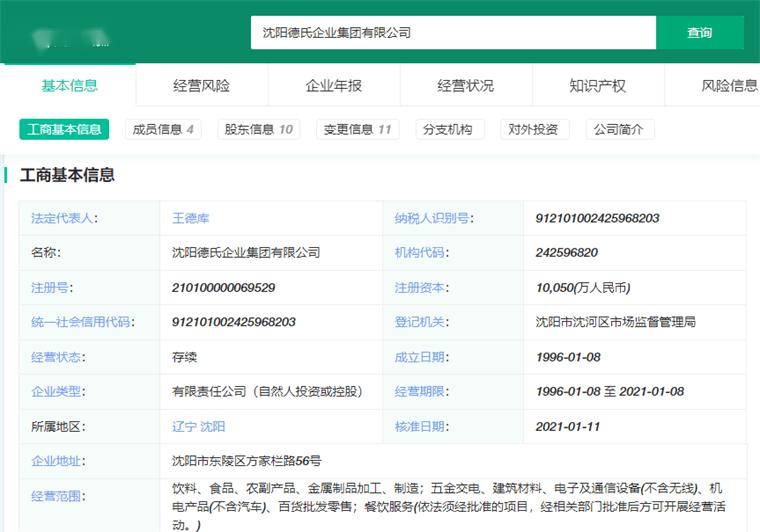760x532 pixels.
Task: Select founding date 1996-01-08 in 成立日期 row
Action: coord(568,357)
